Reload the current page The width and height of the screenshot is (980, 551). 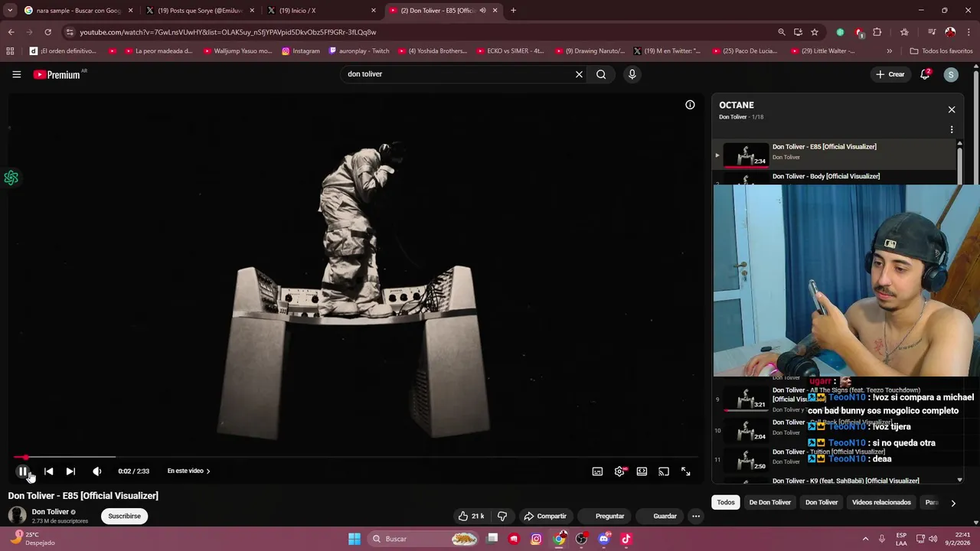(x=47, y=32)
